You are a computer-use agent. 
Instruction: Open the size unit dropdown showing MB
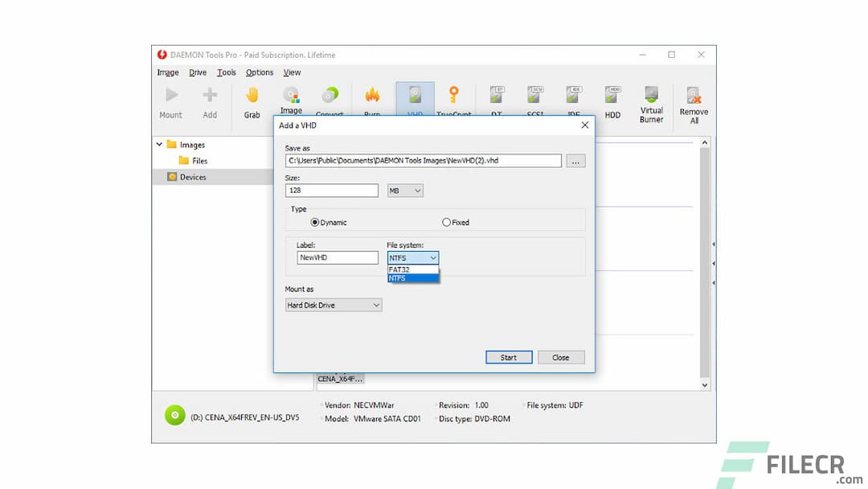coord(404,190)
